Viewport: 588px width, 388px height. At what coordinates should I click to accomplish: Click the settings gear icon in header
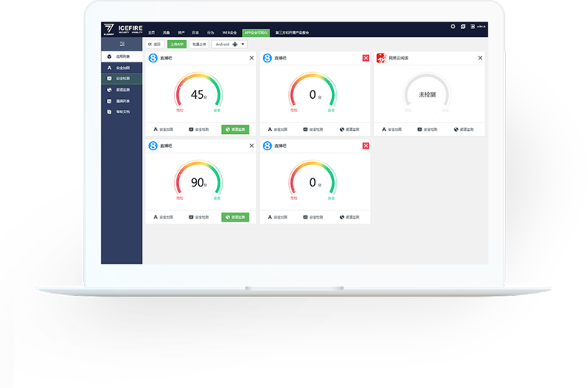[453, 27]
